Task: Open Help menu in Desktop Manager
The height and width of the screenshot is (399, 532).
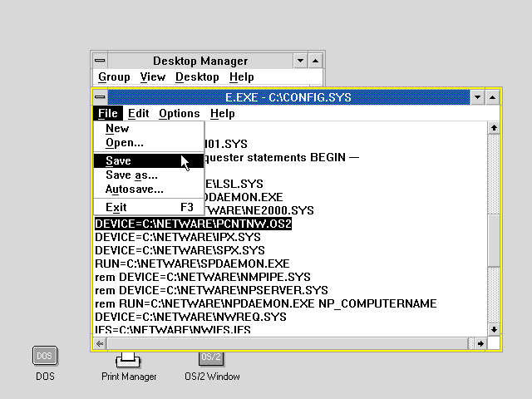Action: pyautogui.click(x=241, y=77)
